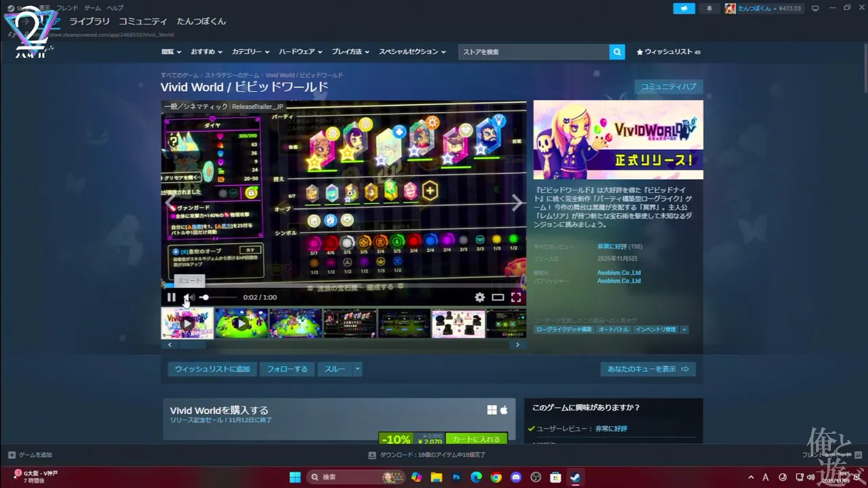Open dropdown arrow beside スルー
Screen dimensions: 868x488
tap(357, 369)
